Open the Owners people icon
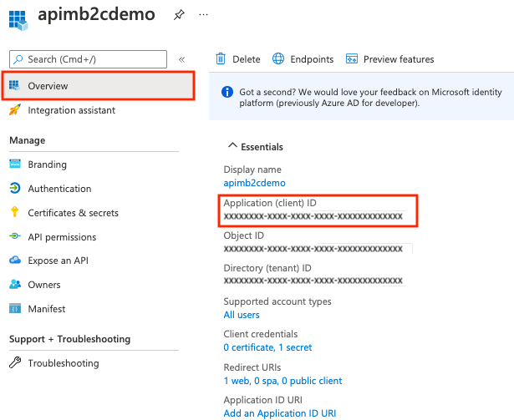514x420 pixels. [15, 285]
